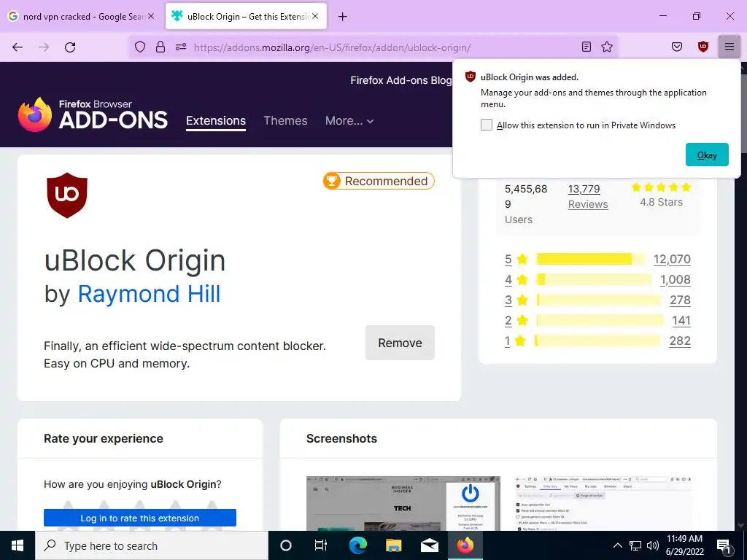This screenshot has height=560, width=747.
Task: Close the uBlock Origin tab
Action: pyautogui.click(x=315, y=16)
